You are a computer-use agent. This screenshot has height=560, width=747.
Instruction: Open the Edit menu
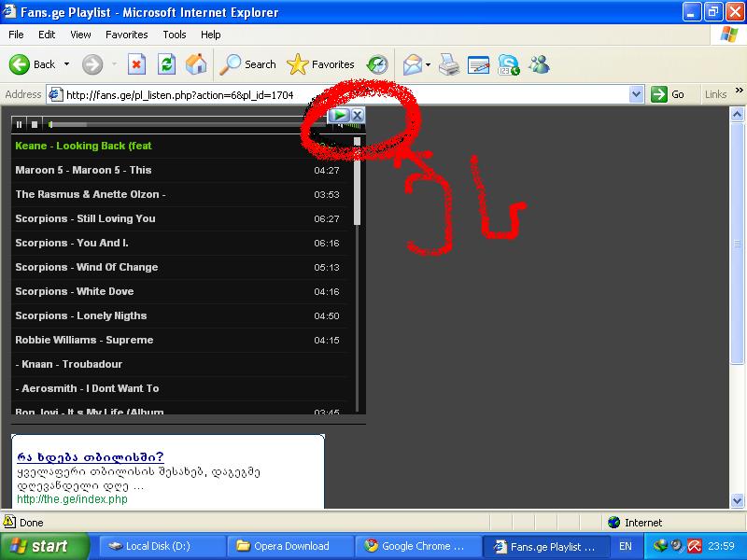coord(47,35)
